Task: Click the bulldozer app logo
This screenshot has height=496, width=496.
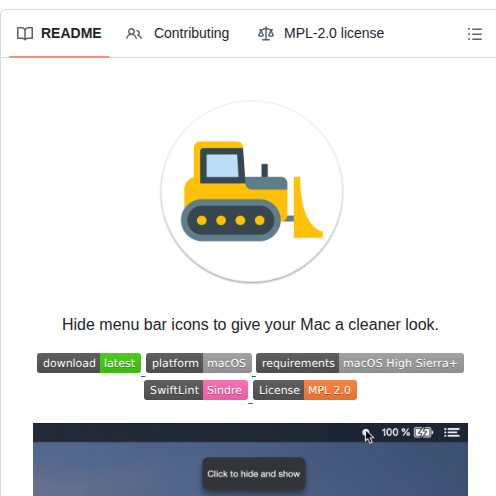Action: coord(252,192)
